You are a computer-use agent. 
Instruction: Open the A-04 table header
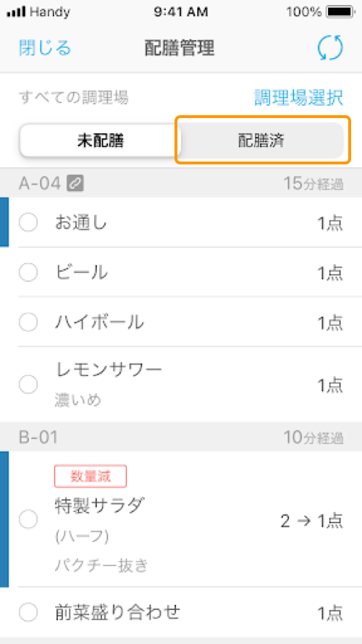(181, 183)
